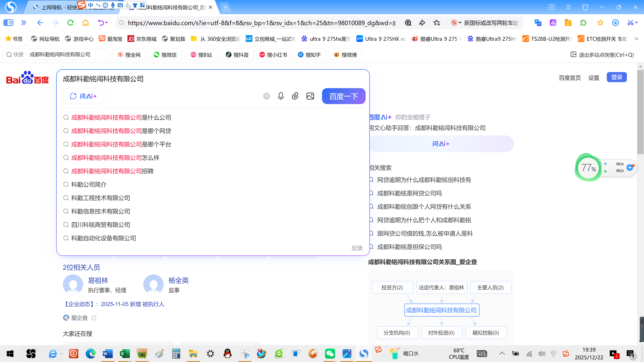The height and width of the screenshot is (362, 644).
Task: Go to browser home page icon
Action: pyautogui.click(x=86, y=23)
